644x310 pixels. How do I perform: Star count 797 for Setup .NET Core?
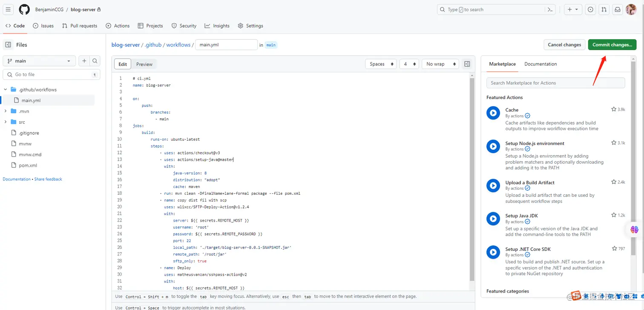pos(618,248)
